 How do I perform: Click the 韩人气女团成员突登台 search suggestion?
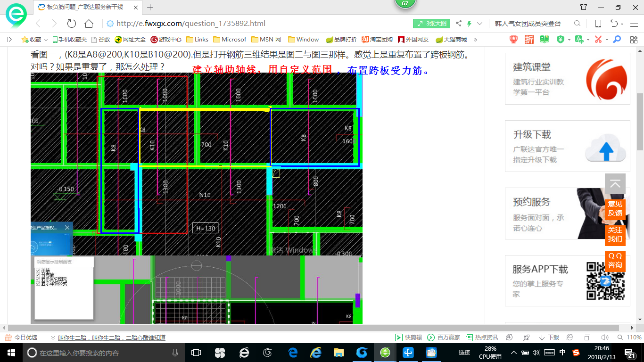(528, 24)
